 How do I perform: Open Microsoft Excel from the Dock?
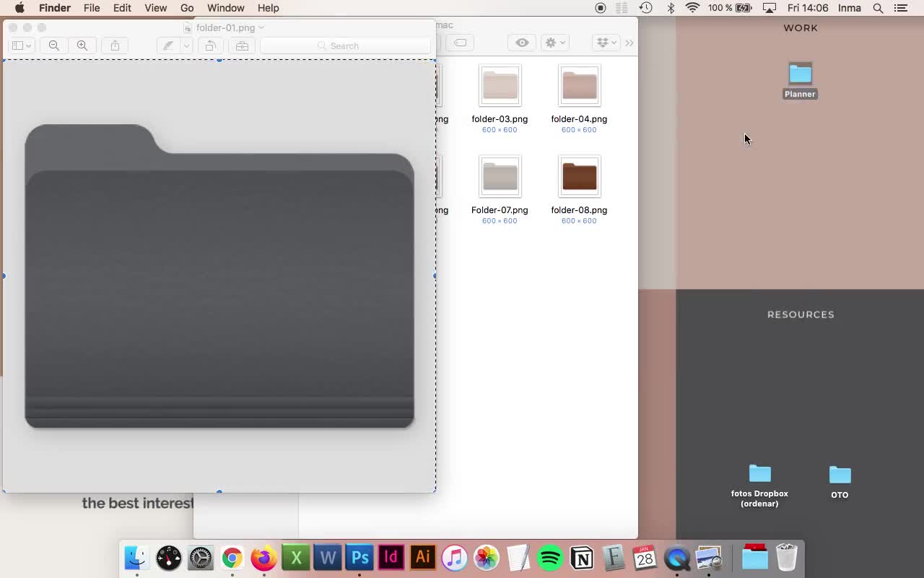(x=296, y=558)
